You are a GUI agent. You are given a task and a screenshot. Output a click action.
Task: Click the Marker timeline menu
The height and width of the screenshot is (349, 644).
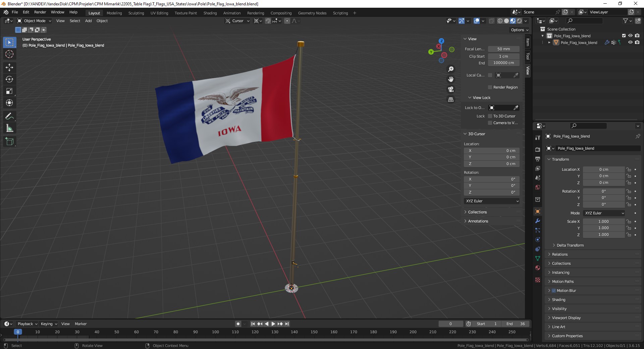[x=80, y=324]
